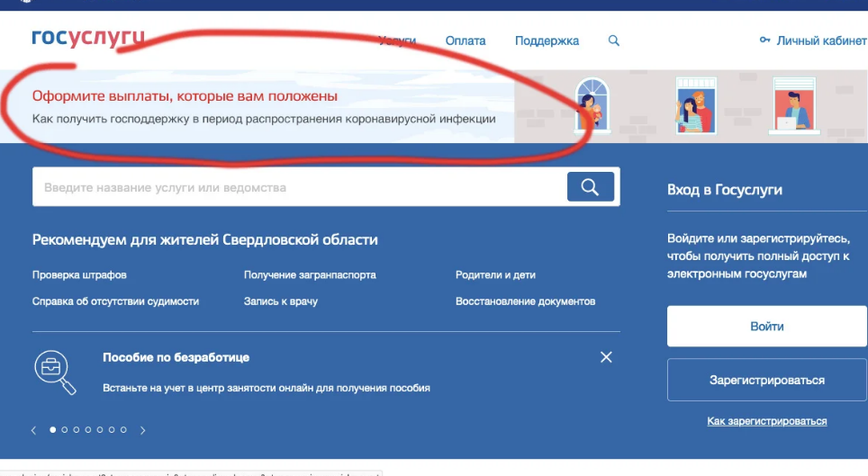Open Личный кабинет link
868x476 pixels.
click(821, 41)
